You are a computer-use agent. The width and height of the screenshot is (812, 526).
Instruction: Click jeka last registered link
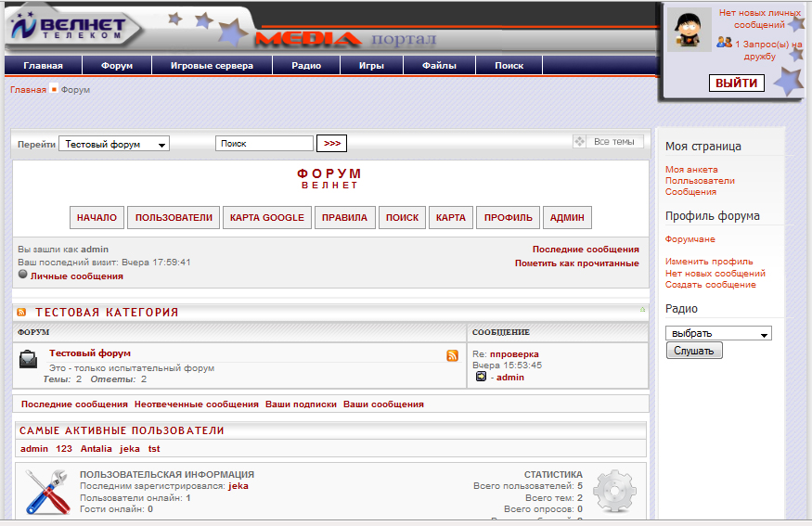(x=238, y=485)
